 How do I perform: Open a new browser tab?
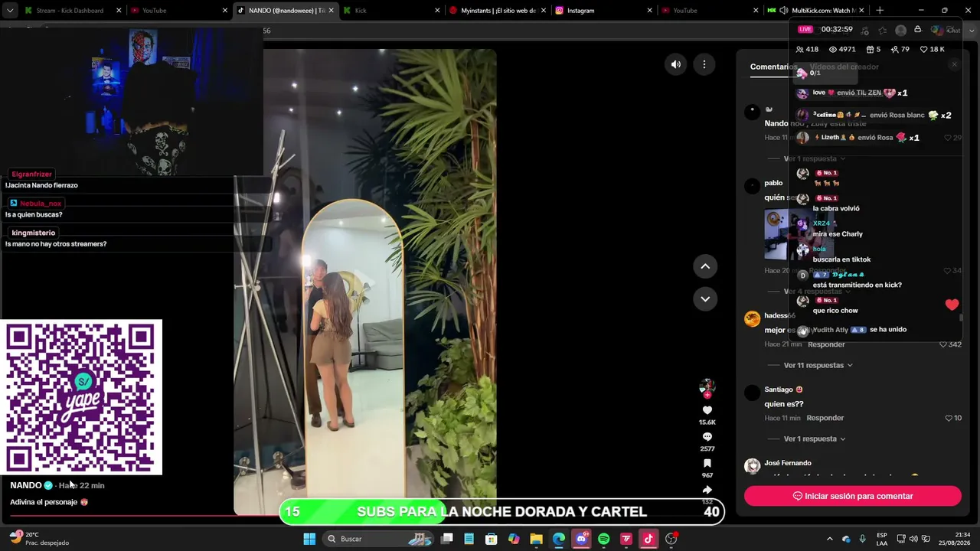pyautogui.click(x=880, y=11)
